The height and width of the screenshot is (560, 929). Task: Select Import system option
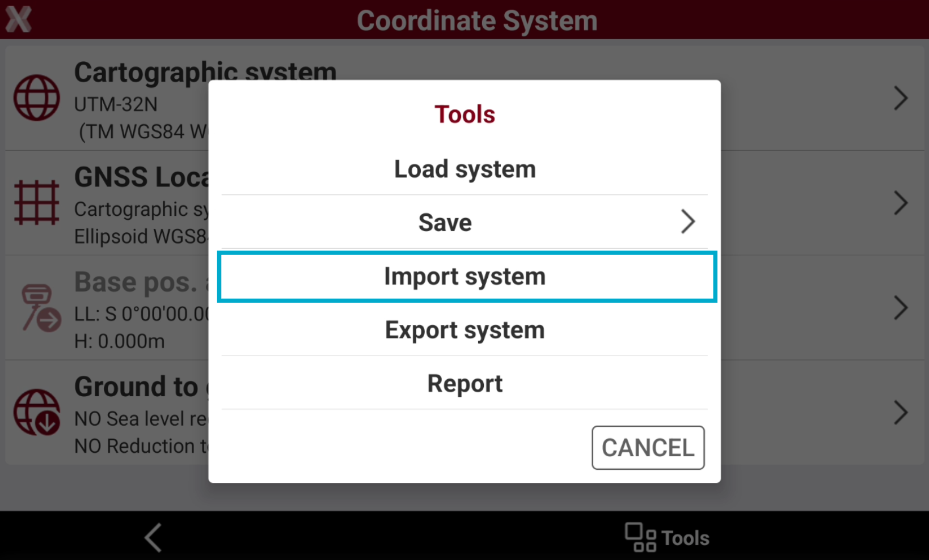467,277
